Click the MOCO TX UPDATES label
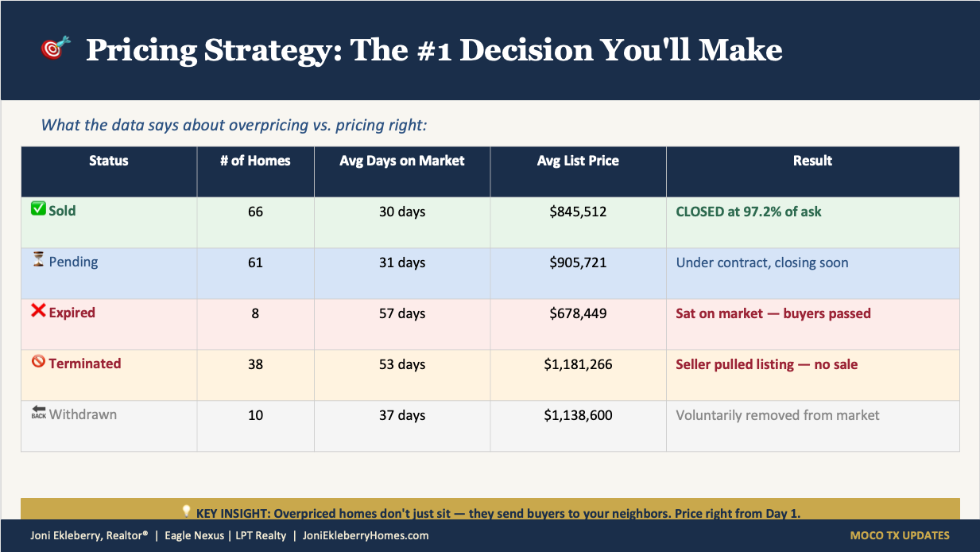980x552 pixels. (x=900, y=535)
